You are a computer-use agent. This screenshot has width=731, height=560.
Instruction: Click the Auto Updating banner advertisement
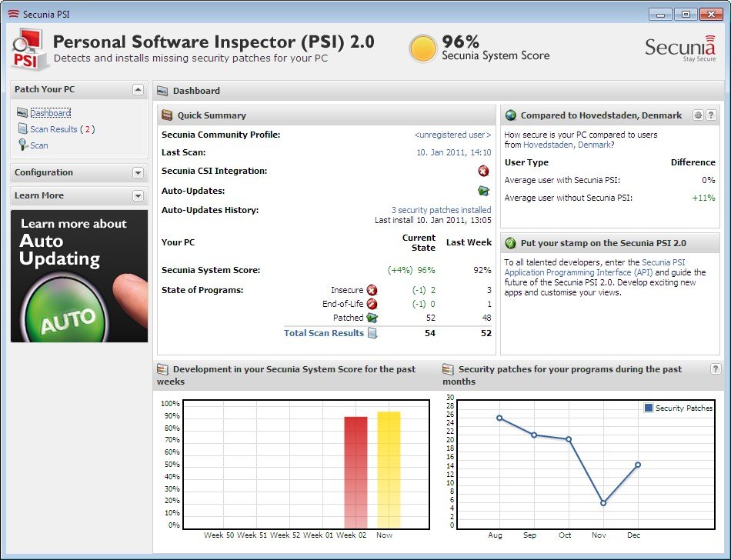point(79,275)
